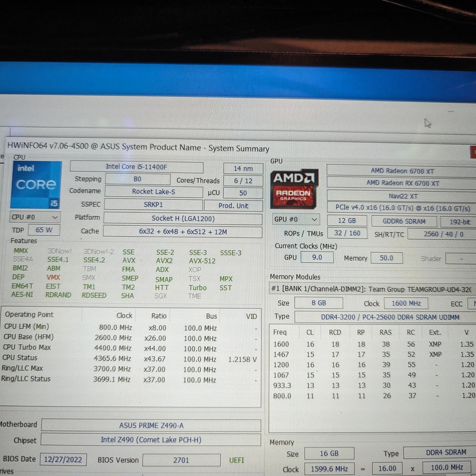Click the AMD Radeon 6700 XT name field
Screen dimensions: 476x476
402,171
